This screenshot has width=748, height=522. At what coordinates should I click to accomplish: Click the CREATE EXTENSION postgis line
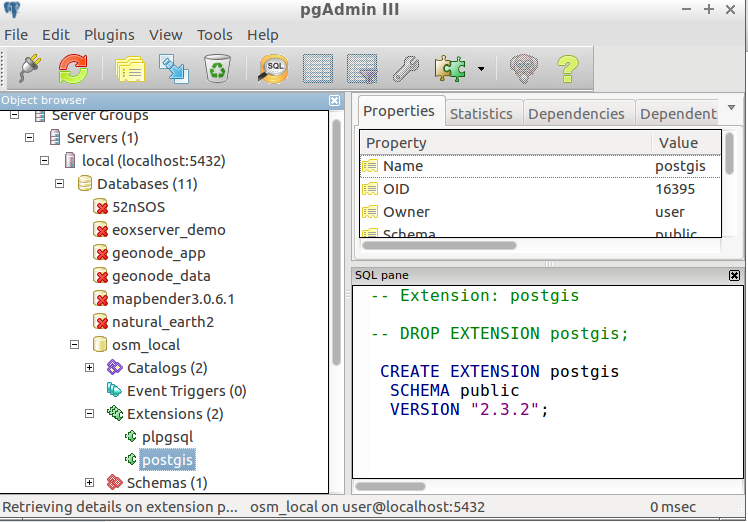click(x=499, y=371)
